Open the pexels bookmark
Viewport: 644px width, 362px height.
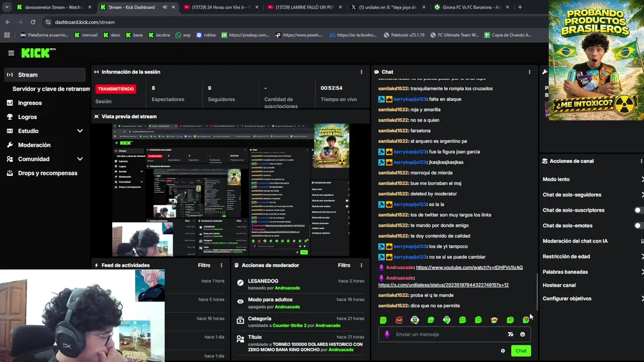[299, 35]
